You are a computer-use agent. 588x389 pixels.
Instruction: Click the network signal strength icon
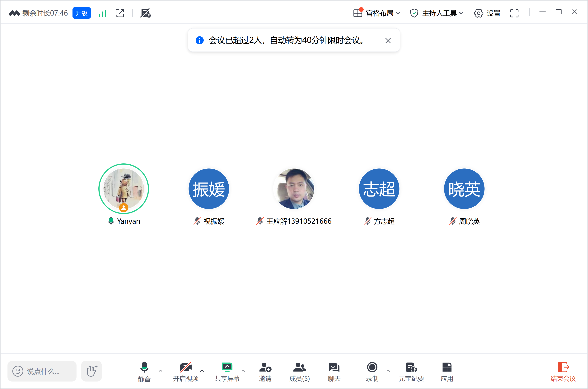pos(102,13)
